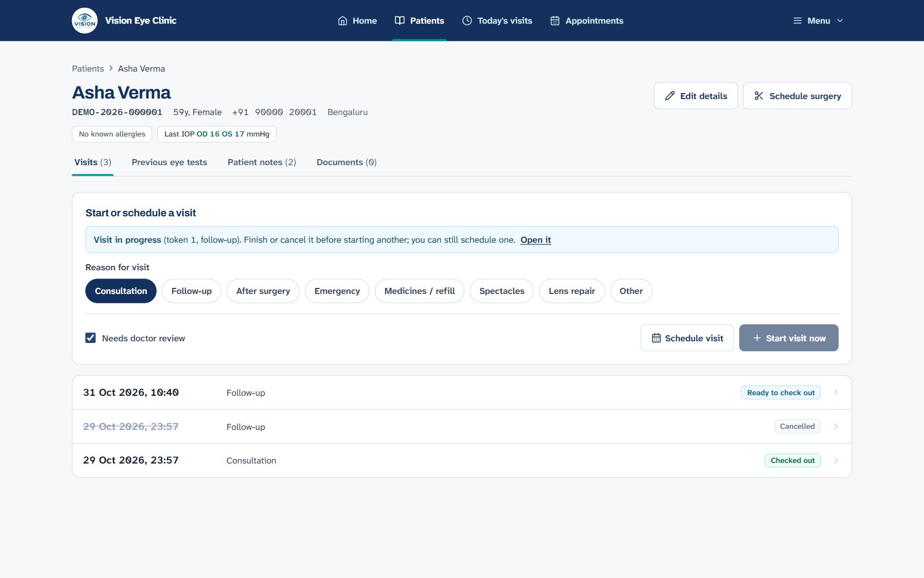The width and height of the screenshot is (924, 578).
Task: Go to Today's visits in navigation
Action: tap(497, 20)
